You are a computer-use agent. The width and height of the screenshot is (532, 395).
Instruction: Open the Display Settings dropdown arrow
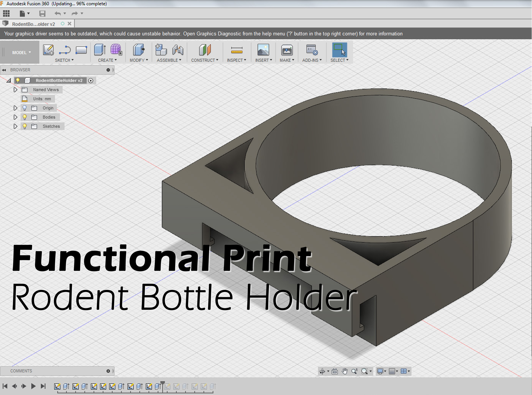(x=385, y=371)
